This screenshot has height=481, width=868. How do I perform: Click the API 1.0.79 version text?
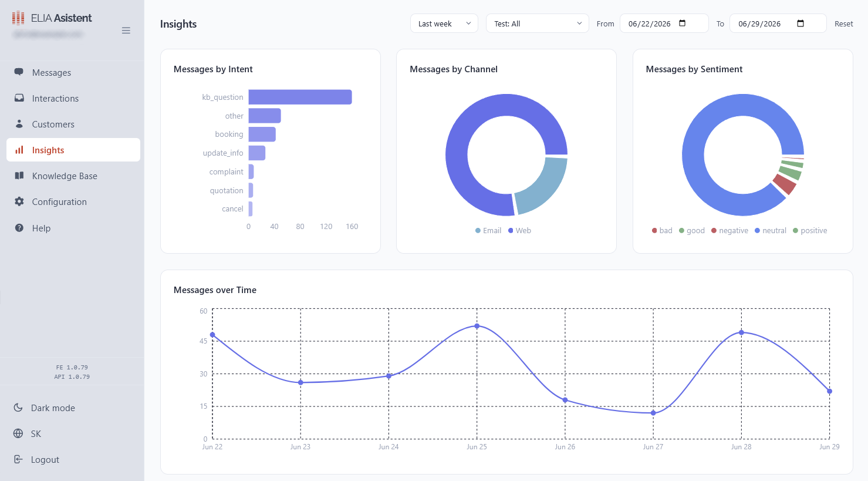pos(72,376)
